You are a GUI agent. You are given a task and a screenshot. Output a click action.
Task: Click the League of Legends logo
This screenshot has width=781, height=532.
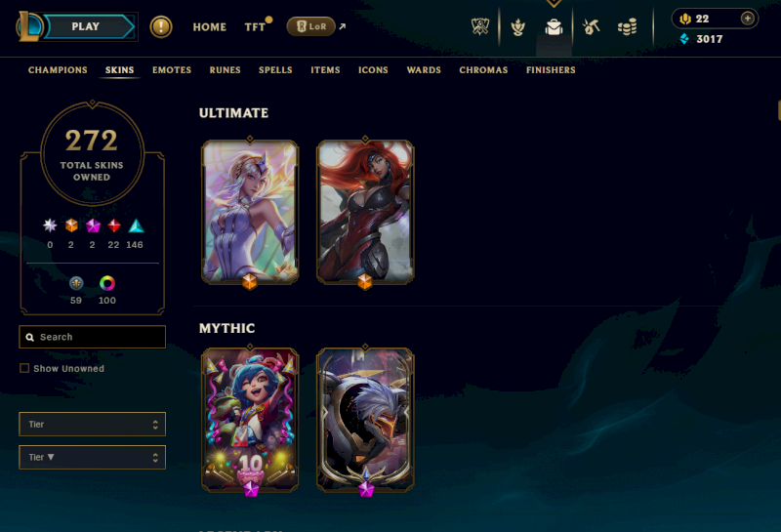pos(29,27)
